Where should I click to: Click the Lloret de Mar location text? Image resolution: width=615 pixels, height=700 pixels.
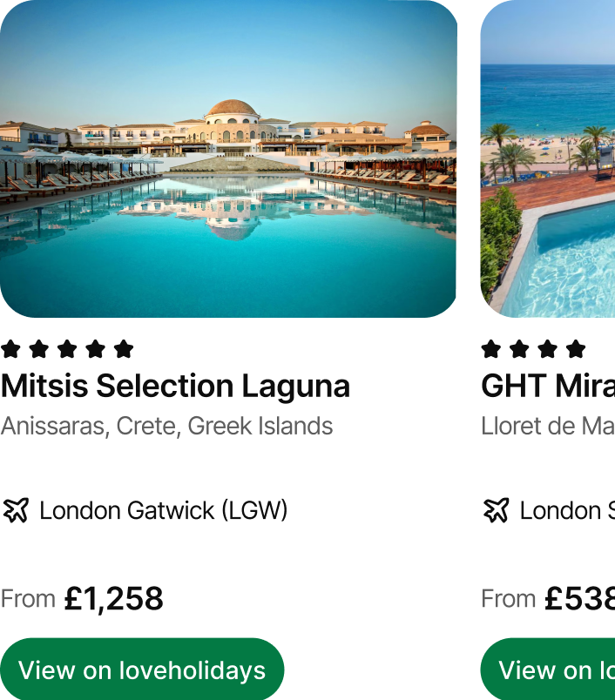tap(547, 426)
